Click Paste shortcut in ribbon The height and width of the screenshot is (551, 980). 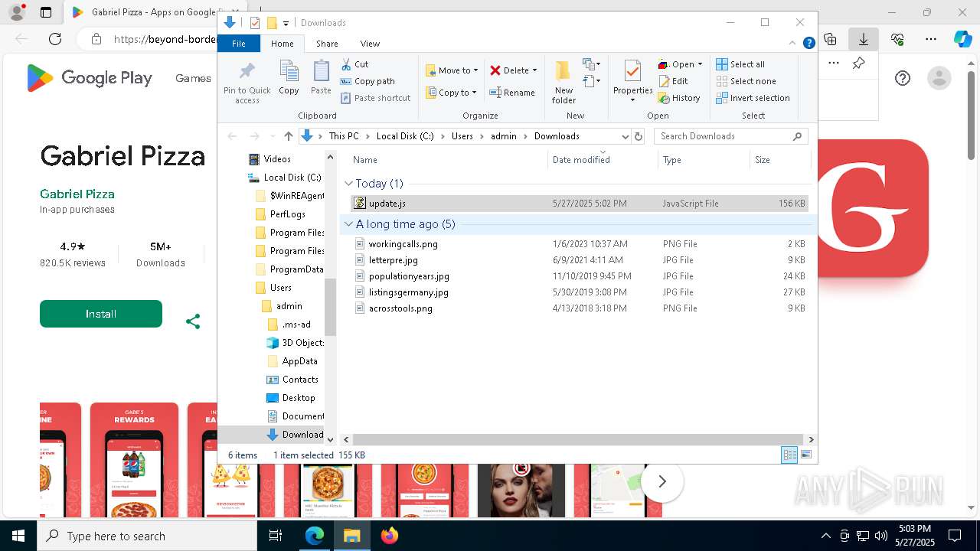376,98
